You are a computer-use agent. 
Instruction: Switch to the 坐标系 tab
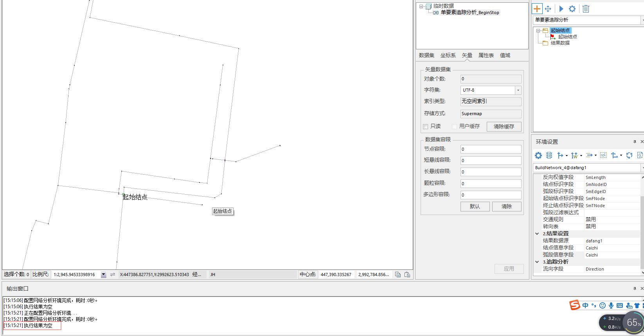pyautogui.click(x=448, y=55)
